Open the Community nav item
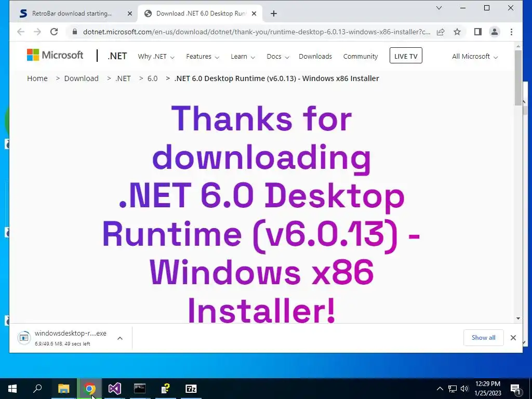 coord(361,56)
